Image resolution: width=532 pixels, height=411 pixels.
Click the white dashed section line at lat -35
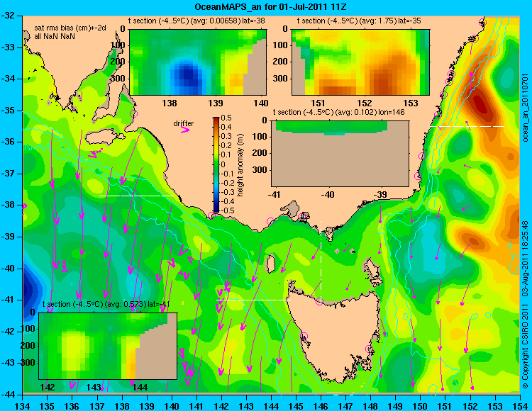467,126
